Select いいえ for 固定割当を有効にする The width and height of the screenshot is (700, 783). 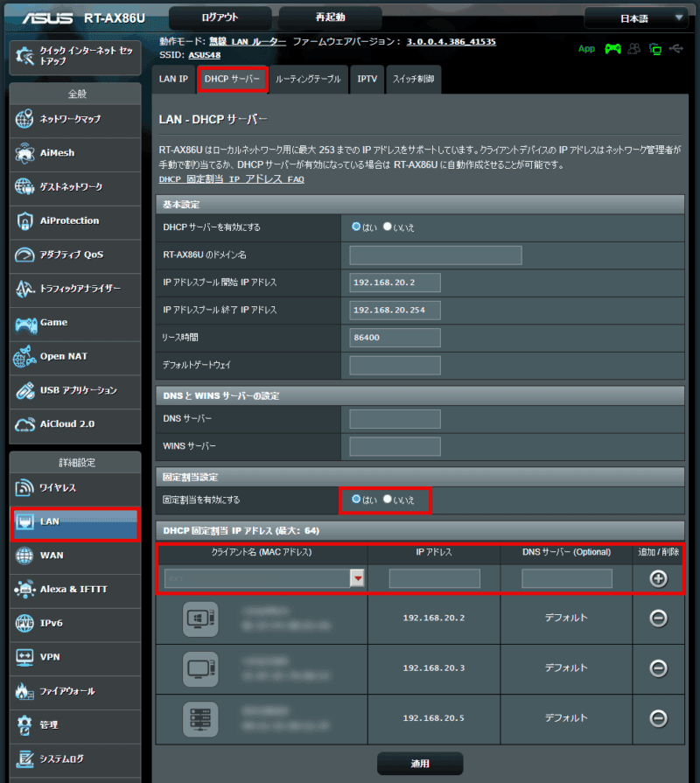[388, 500]
